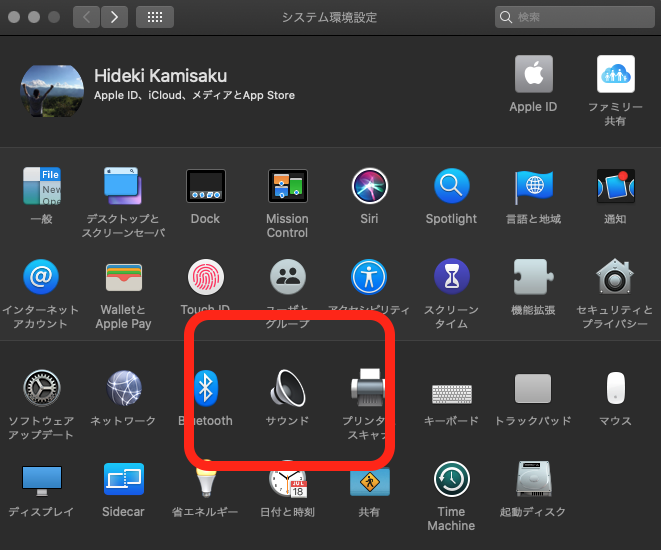Open Internet Accounts (インターネットアカウント) pane
The width and height of the screenshot is (661, 550).
click(41, 277)
